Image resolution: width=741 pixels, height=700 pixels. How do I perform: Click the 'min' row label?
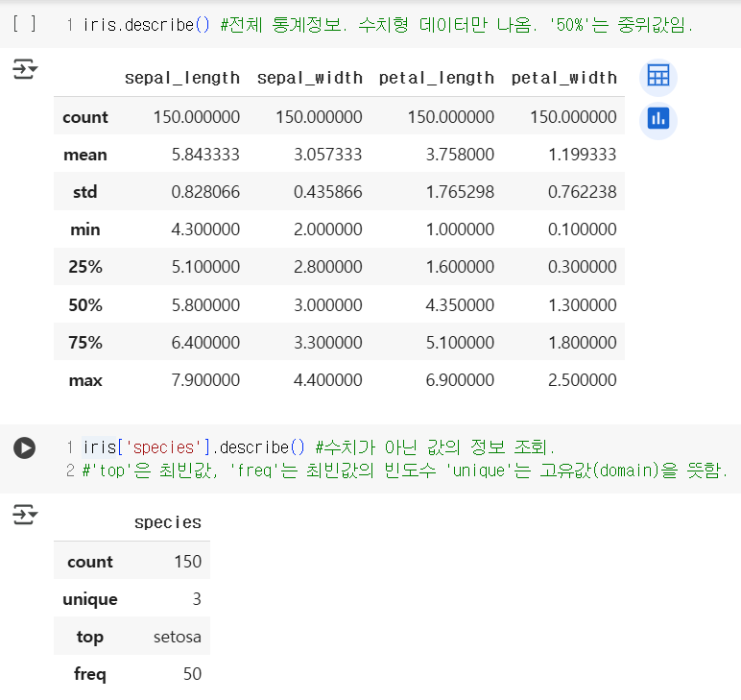[x=85, y=229]
